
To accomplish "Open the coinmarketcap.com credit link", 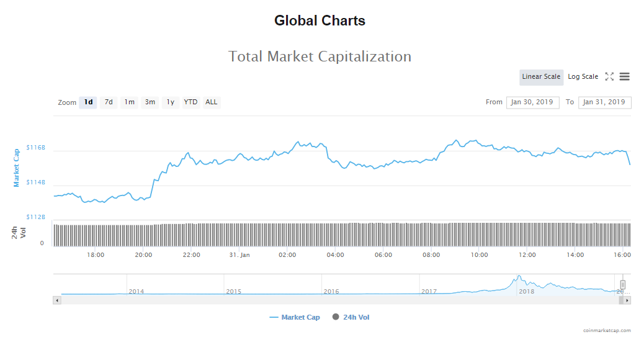I will click(x=607, y=331).
